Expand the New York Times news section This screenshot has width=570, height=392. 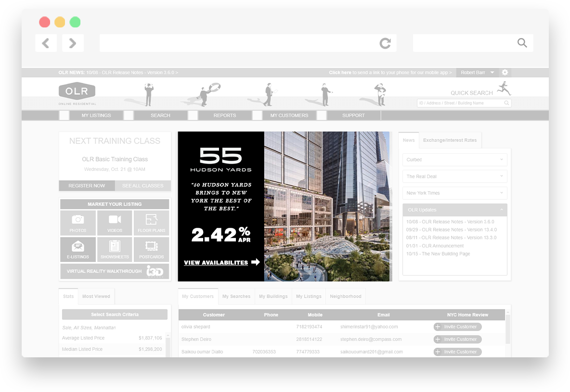pos(455,193)
